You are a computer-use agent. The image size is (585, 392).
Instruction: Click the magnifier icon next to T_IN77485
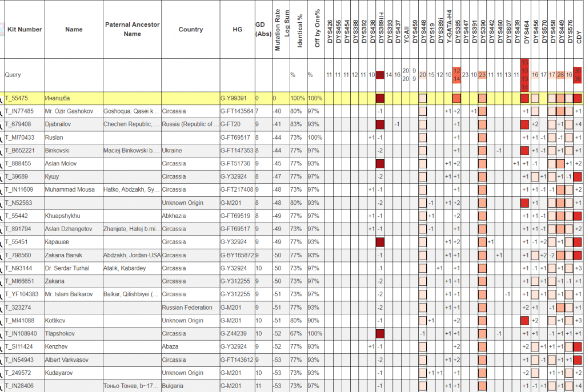[x=2, y=112]
